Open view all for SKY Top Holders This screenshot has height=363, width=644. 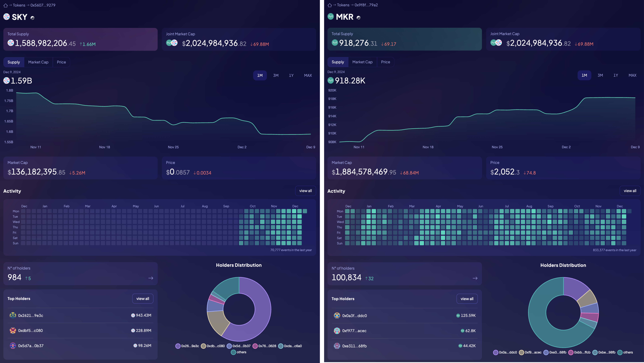pos(143,299)
